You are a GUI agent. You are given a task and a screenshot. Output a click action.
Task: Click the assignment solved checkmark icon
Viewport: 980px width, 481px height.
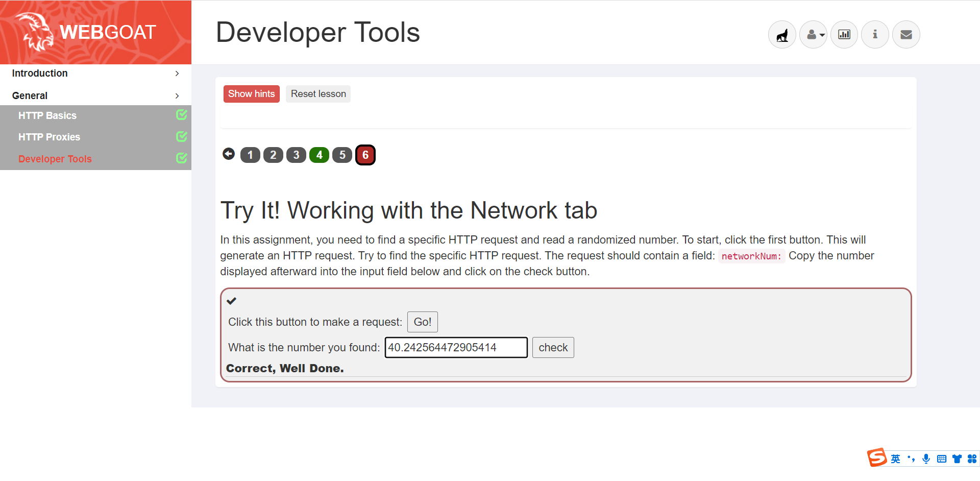click(232, 301)
